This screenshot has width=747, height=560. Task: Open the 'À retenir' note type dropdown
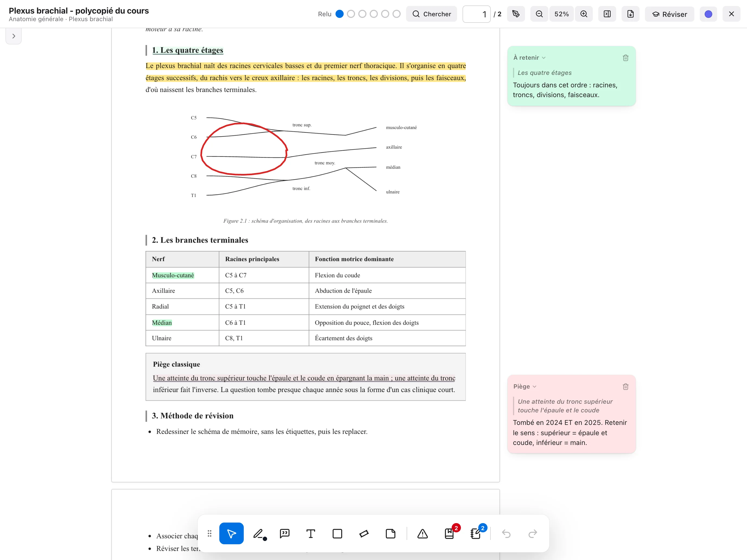530,58
